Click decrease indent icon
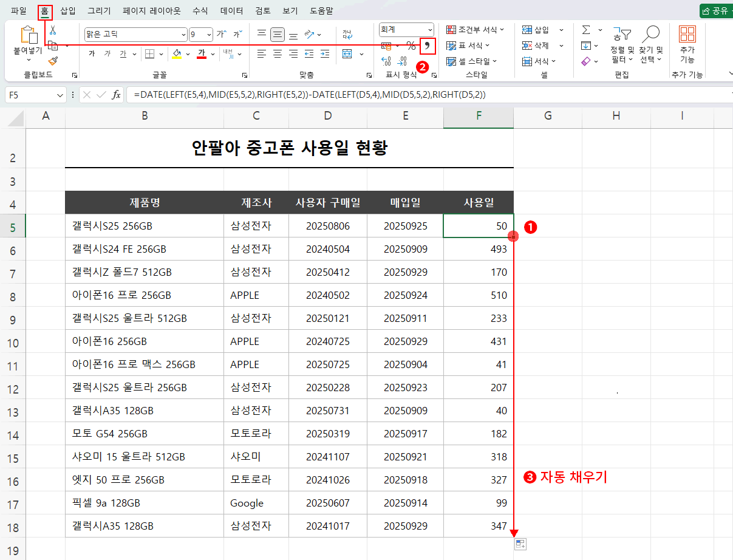Screen dimensions: 733x560 pos(309,54)
